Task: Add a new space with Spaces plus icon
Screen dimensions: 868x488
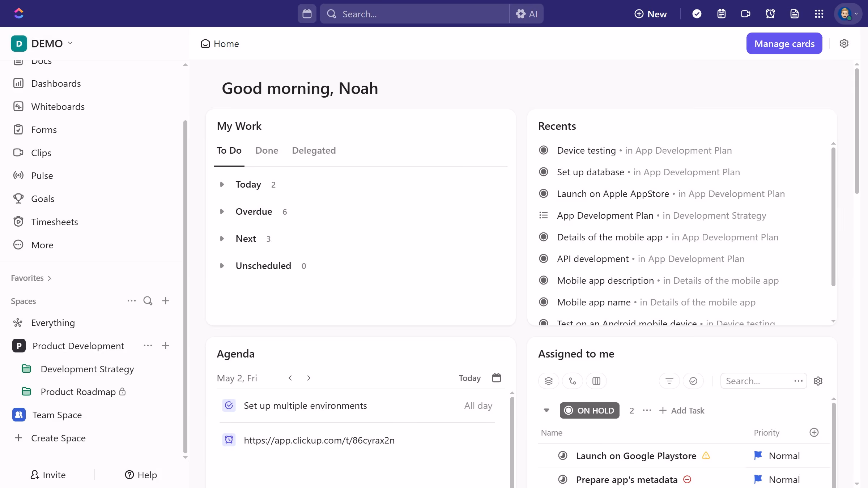Action: (166, 301)
